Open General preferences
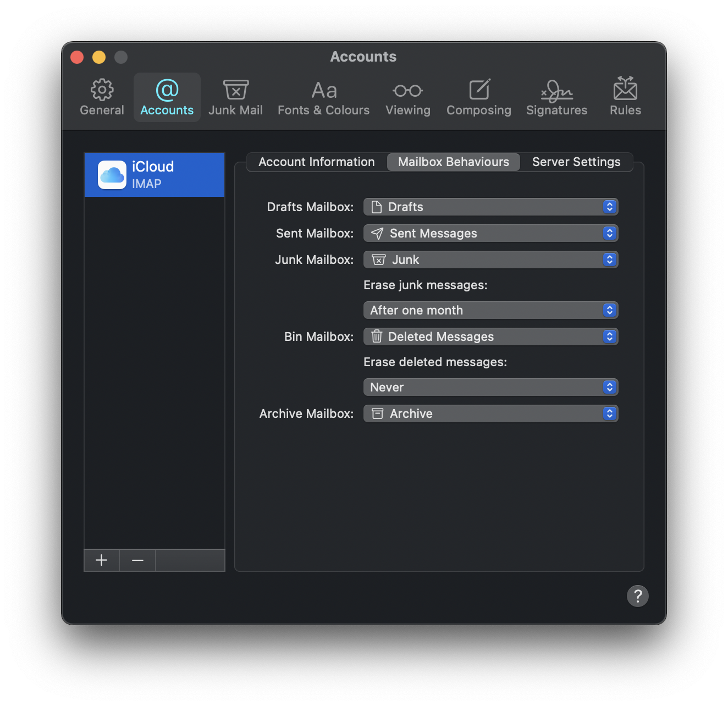Image resolution: width=728 pixels, height=706 pixels. 102,97
